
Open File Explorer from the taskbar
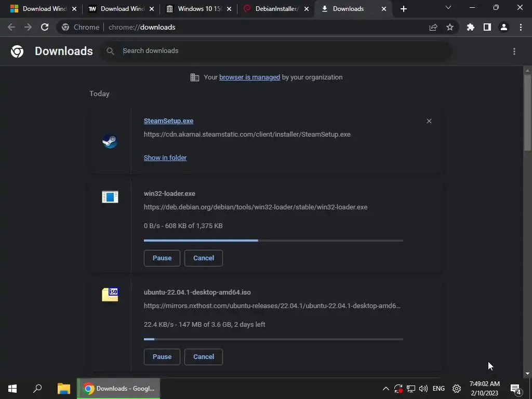pos(63,389)
